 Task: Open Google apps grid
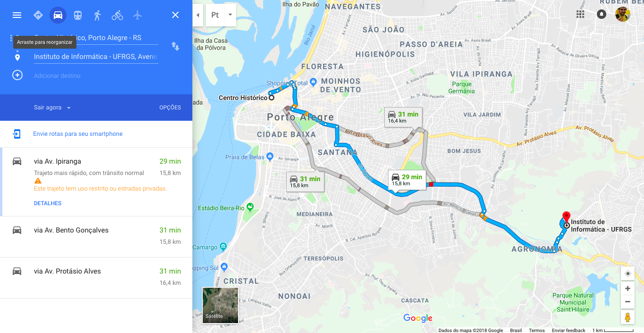coord(580,14)
